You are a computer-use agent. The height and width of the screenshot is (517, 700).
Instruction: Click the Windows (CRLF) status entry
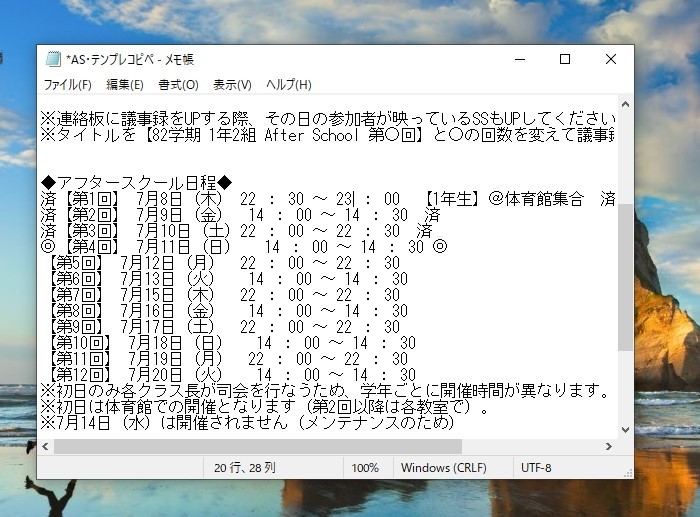click(443, 467)
